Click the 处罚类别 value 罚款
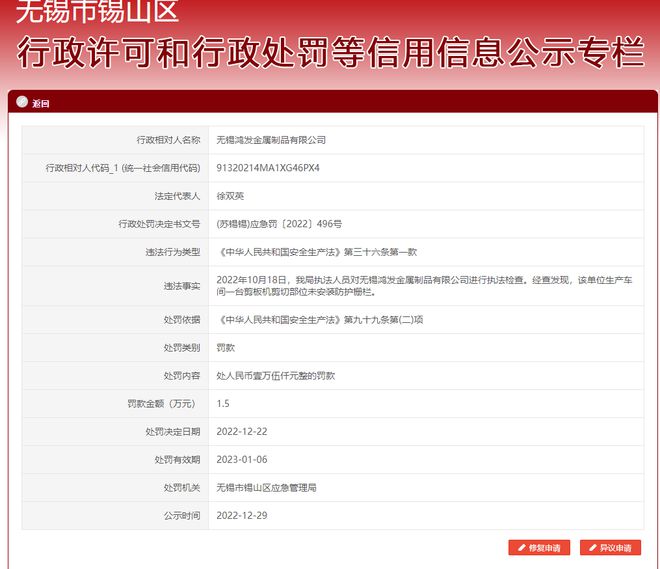 (x=226, y=348)
